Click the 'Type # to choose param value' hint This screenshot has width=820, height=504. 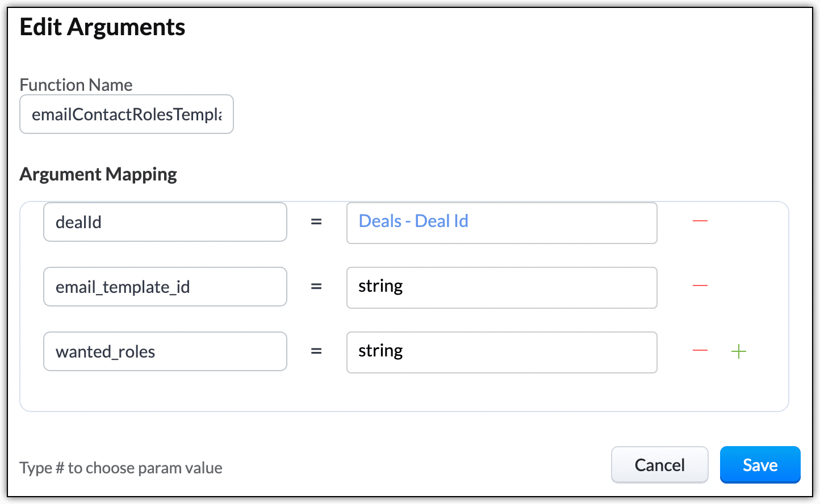click(x=121, y=468)
